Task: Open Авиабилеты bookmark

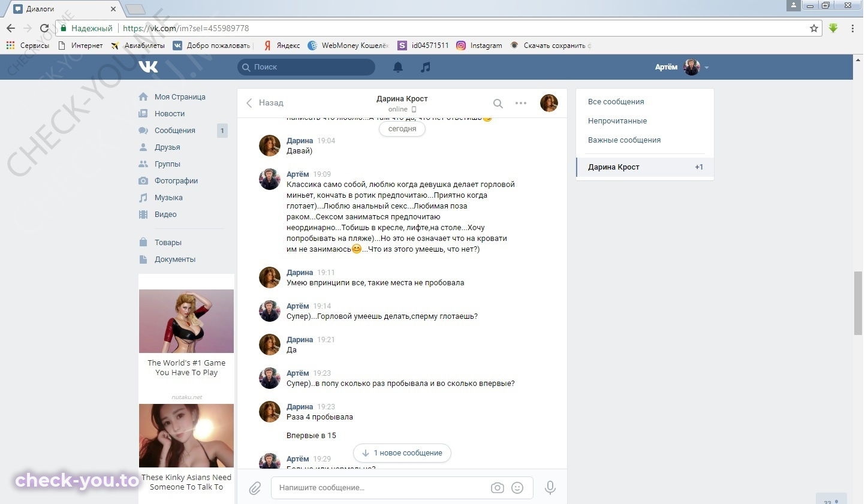Action: (x=138, y=45)
